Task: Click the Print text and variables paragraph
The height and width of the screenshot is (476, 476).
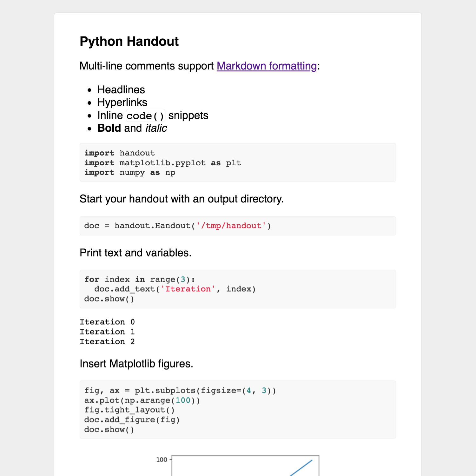Action: [x=136, y=253]
